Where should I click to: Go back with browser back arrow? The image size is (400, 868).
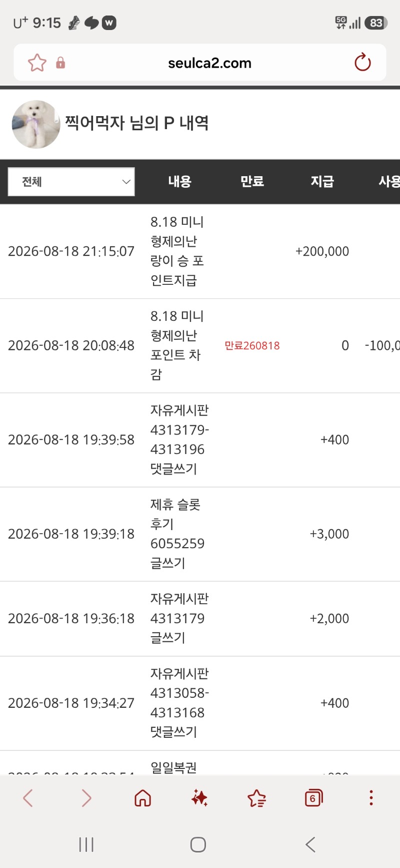(28, 798)
